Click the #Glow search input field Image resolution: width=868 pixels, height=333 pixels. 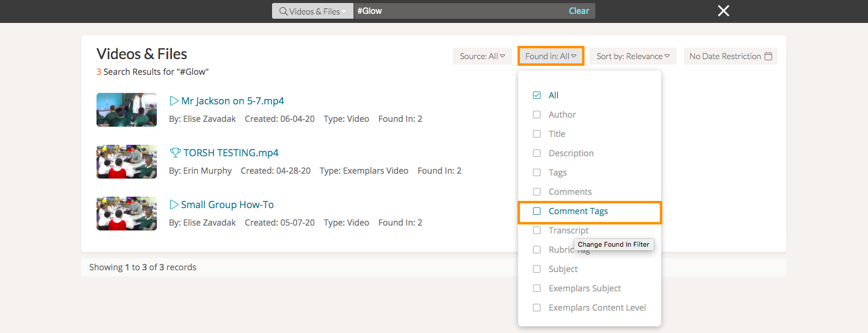(458, 11)
